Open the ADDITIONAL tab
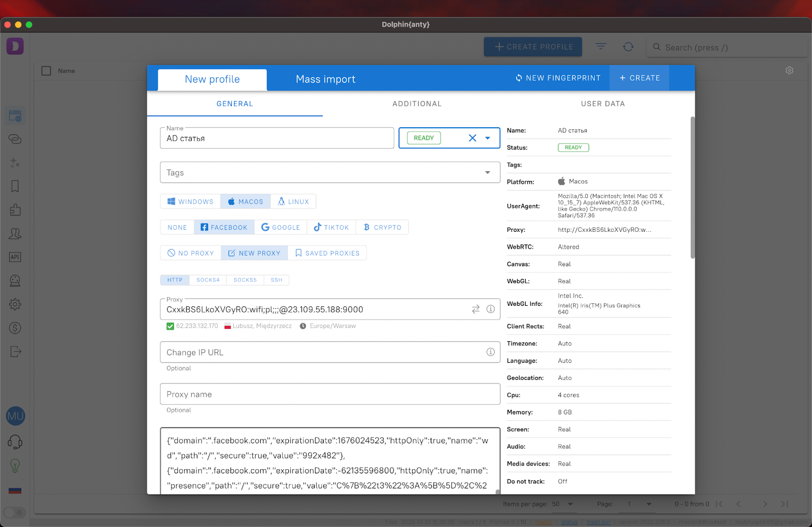 click(417, 104)
